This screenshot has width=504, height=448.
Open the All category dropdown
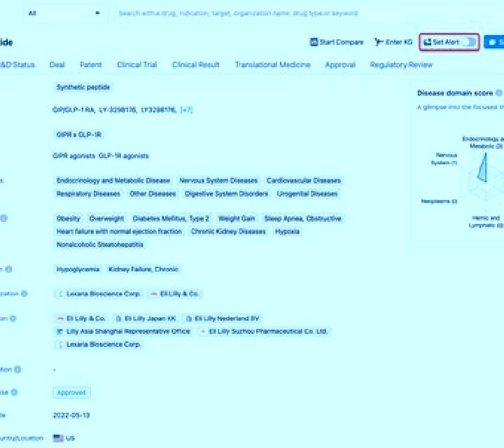click(64, 13)
